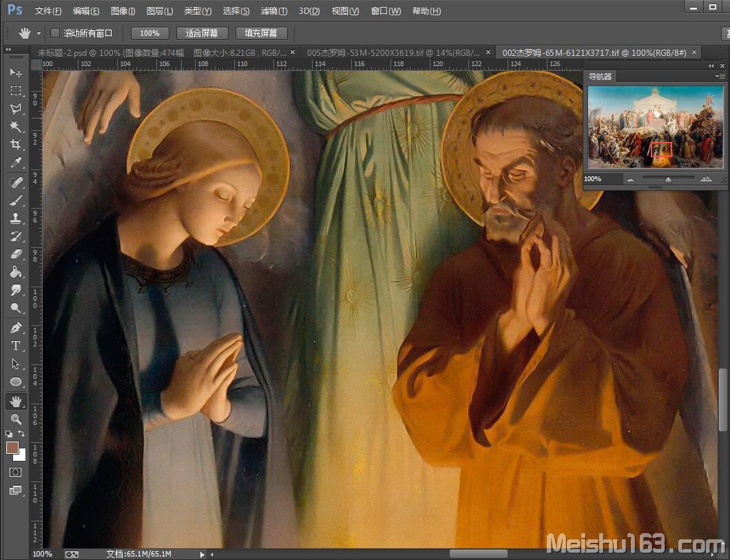Select the Magic Wand tool

[x=15, y=126]
